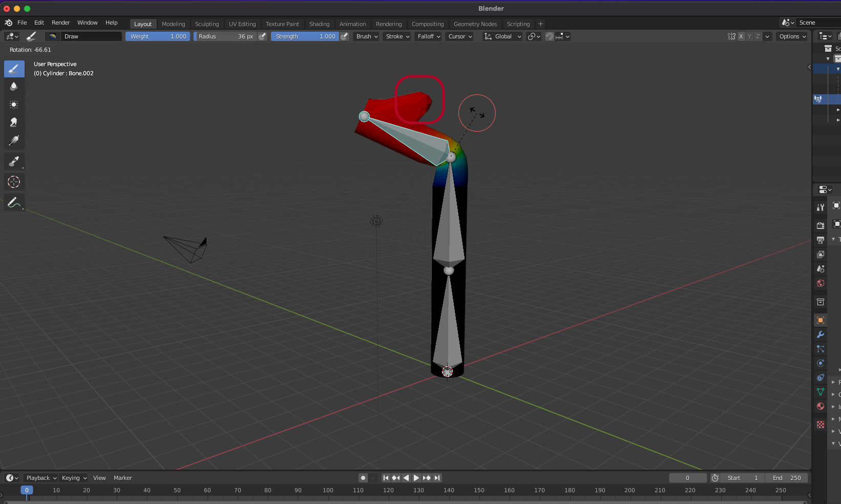
Task: Click the play animation button
Action: (x=416, y=478)
